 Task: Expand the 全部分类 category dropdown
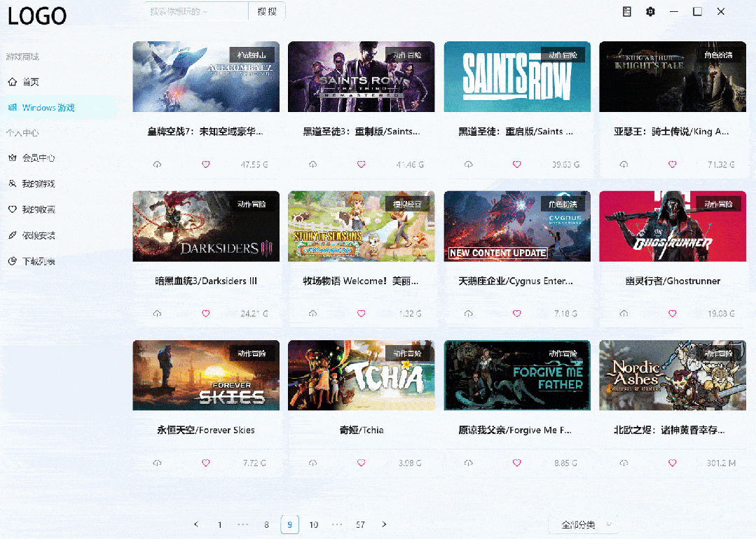[x=583, y=524]
